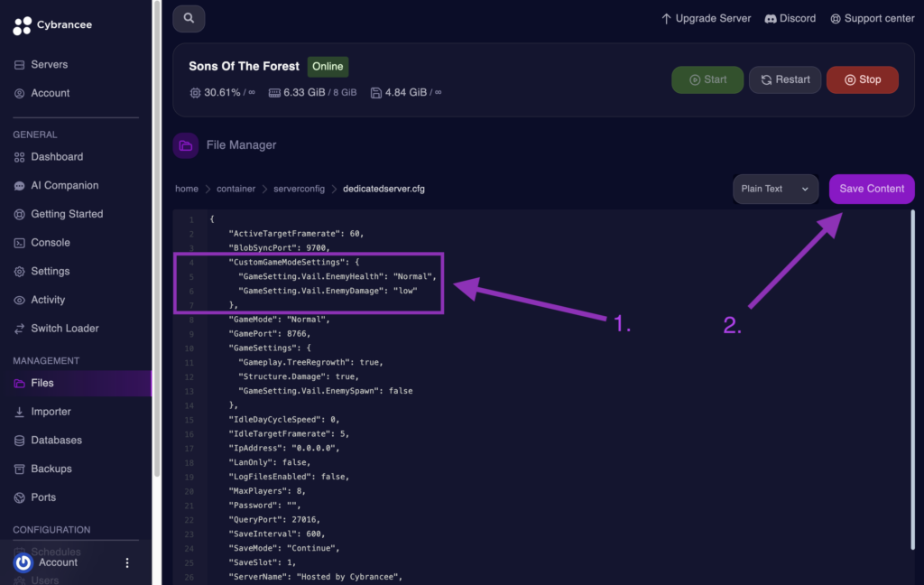This screenshot has height=585, width=924.
Task: Click the "EnemyDamage": "low" line
Action: pyautogui.click(x=328, y=291)
